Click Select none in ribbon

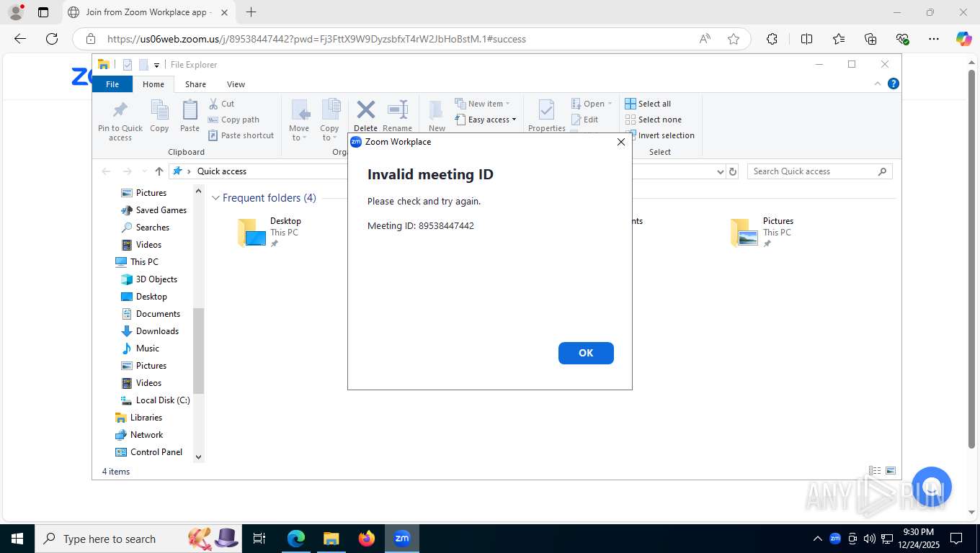(x=654, y=120)
